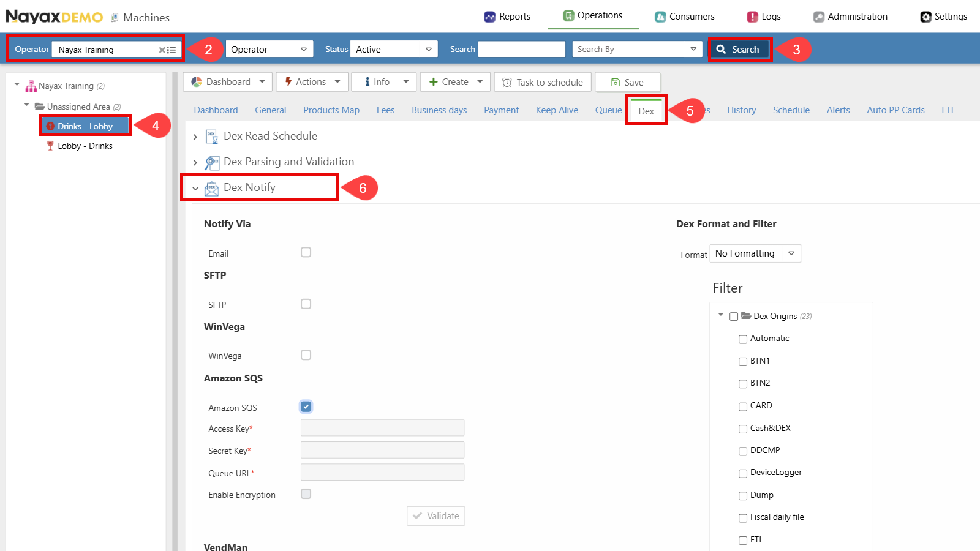Open the History tab
Image resolution: width=980 pixels, height=551 pixels.
pyautogui.click(x=742, y=110)
